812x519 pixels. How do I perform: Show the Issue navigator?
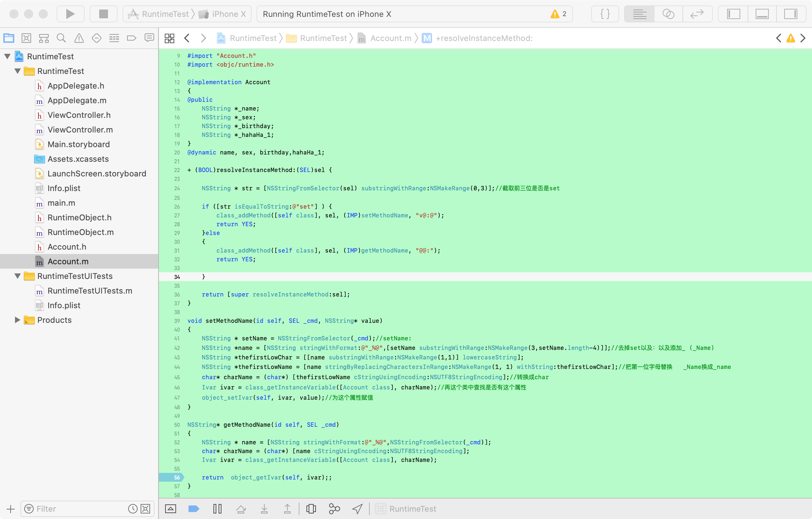click(x=79, y=38)
